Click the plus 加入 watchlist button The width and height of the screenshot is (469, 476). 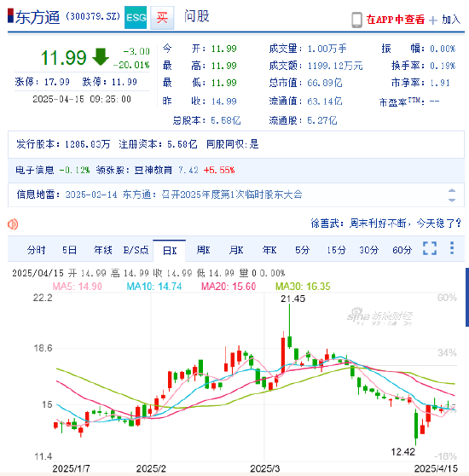(x=445, y=20)
